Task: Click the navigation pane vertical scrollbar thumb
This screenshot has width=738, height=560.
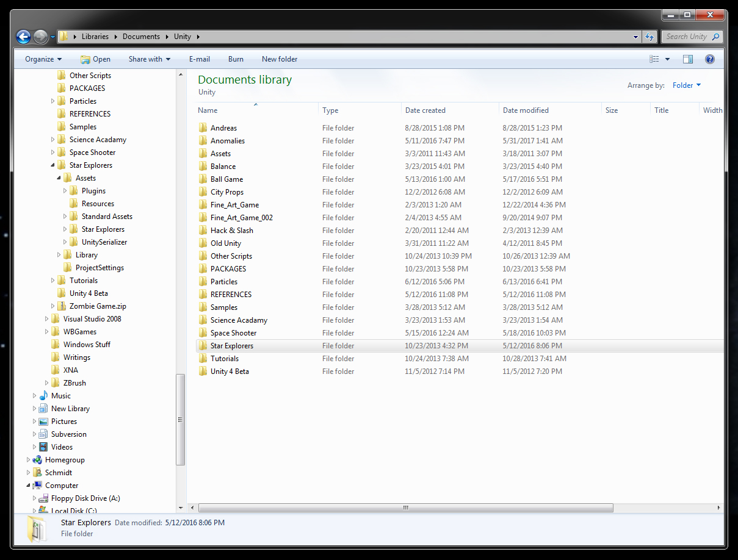Action: (181, 420)
